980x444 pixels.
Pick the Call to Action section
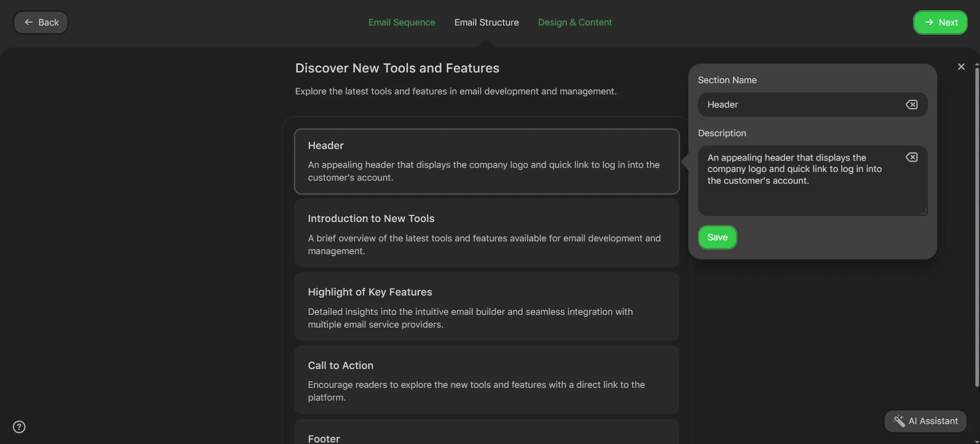point(486,380)
